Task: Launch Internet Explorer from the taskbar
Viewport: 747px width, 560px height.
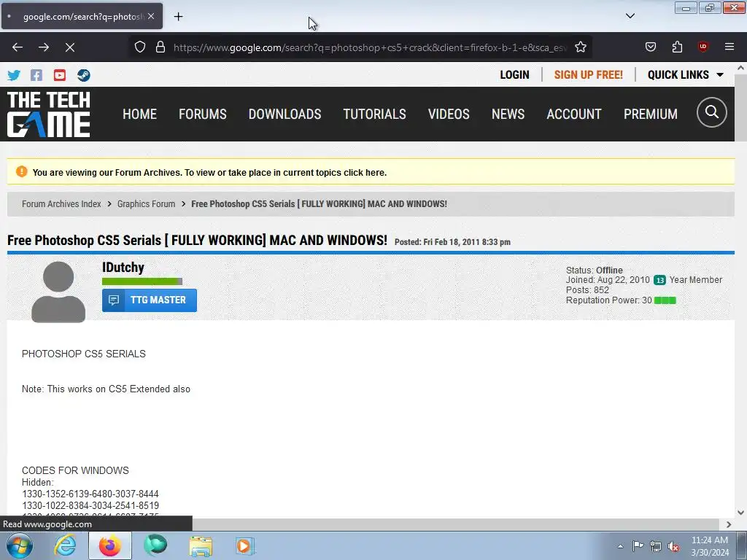Action: click(x=65, y=545)
